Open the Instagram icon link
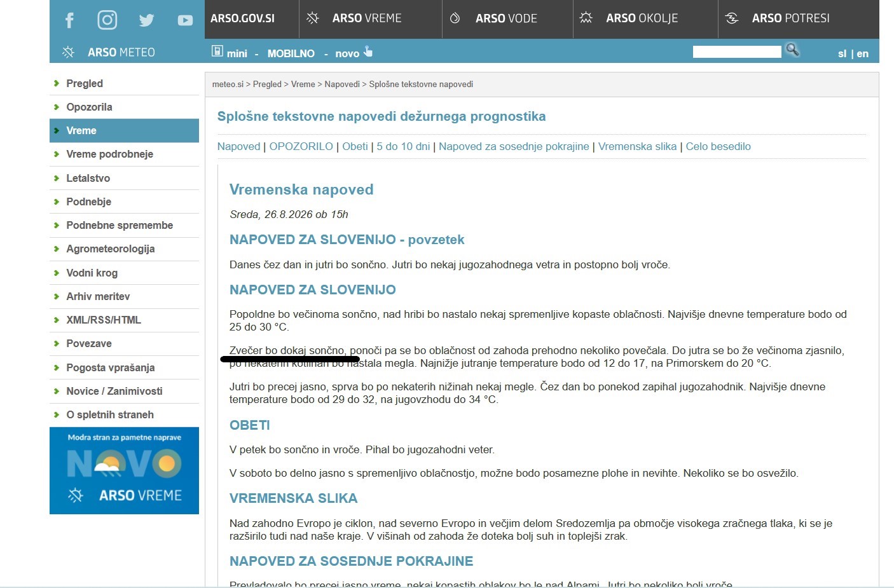The height and width of the screenshot is (588, 894). [107, 20]
